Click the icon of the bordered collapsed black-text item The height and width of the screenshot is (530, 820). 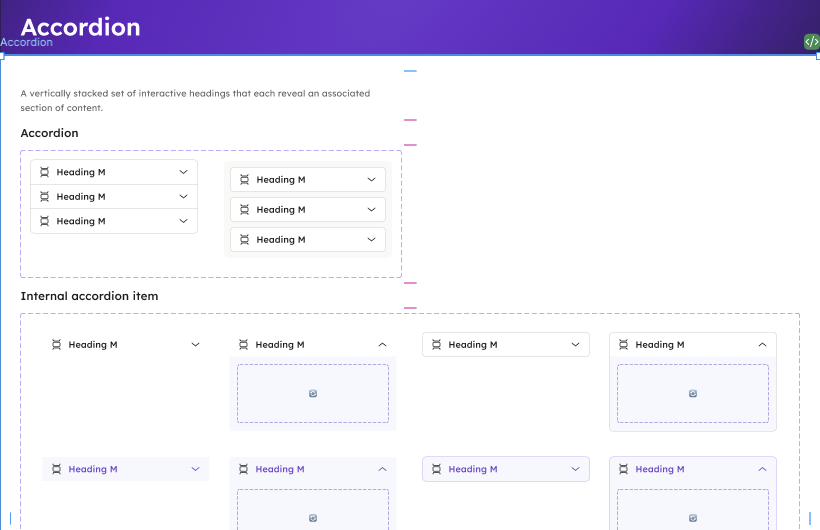[x=436, y=345]
